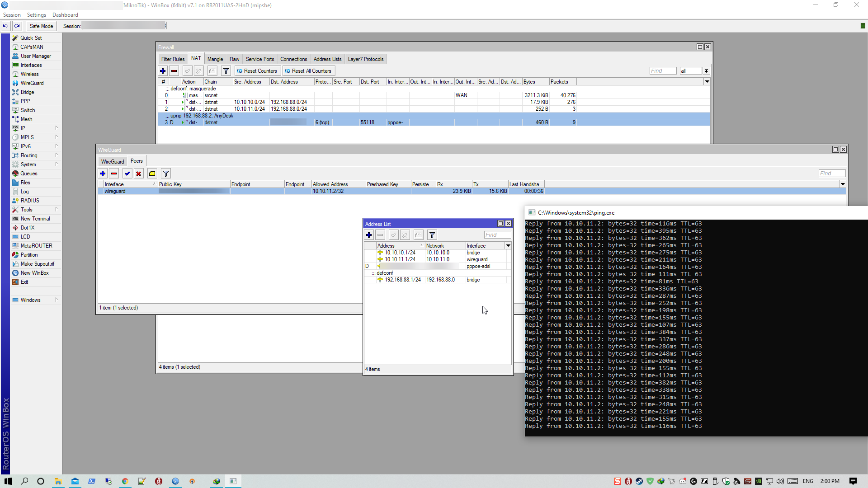Expand the MPLS submenu

36,137
